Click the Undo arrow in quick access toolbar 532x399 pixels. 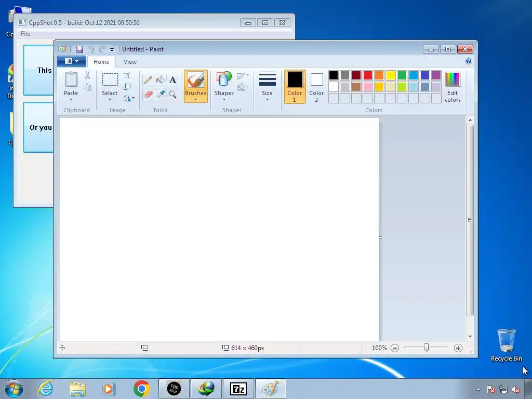point(91,49)
